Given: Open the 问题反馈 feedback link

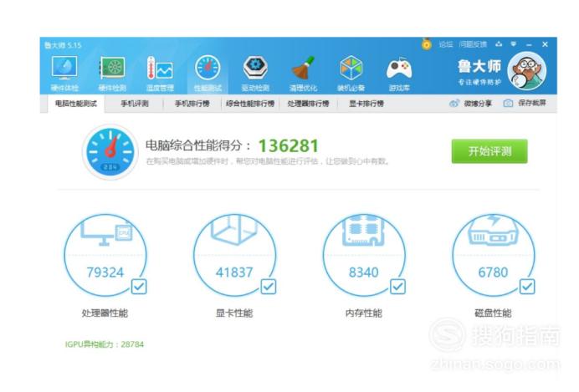Looking at the screenshot, I should point(473,44).
